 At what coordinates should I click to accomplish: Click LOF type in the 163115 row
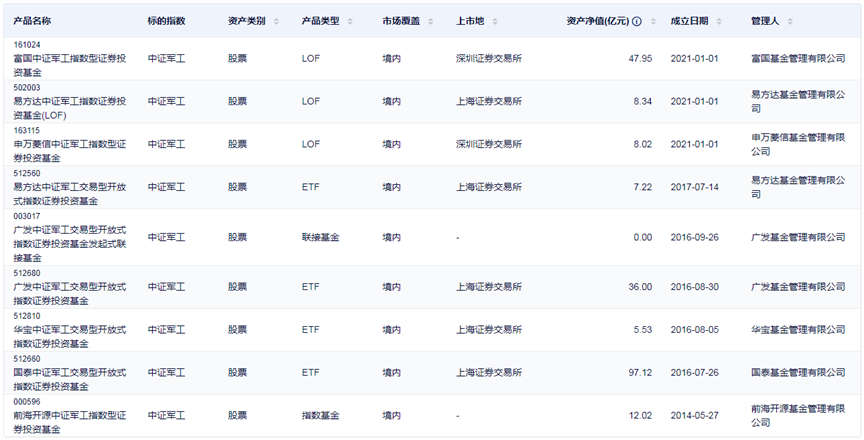[311, 144]
